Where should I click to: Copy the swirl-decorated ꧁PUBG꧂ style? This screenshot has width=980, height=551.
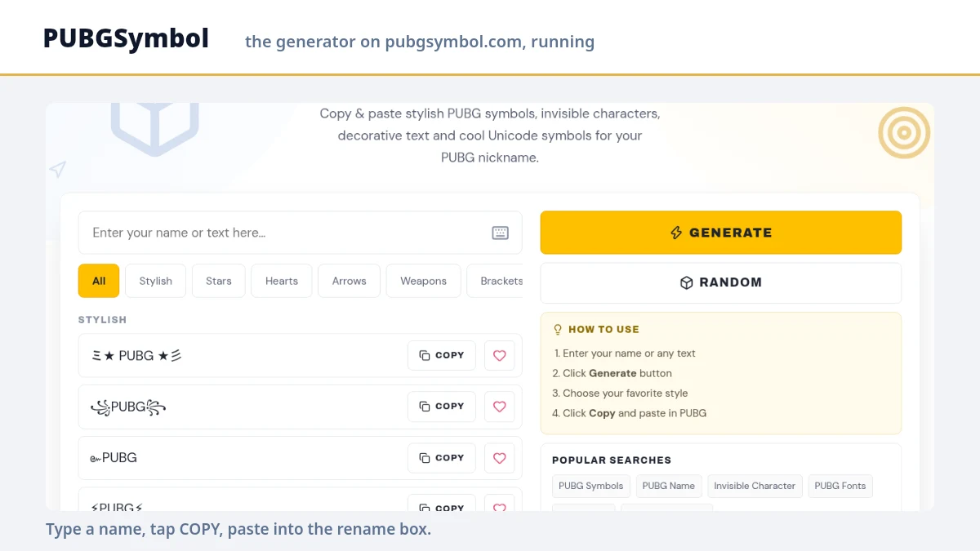pyautogui.click(x=442, y=406)
